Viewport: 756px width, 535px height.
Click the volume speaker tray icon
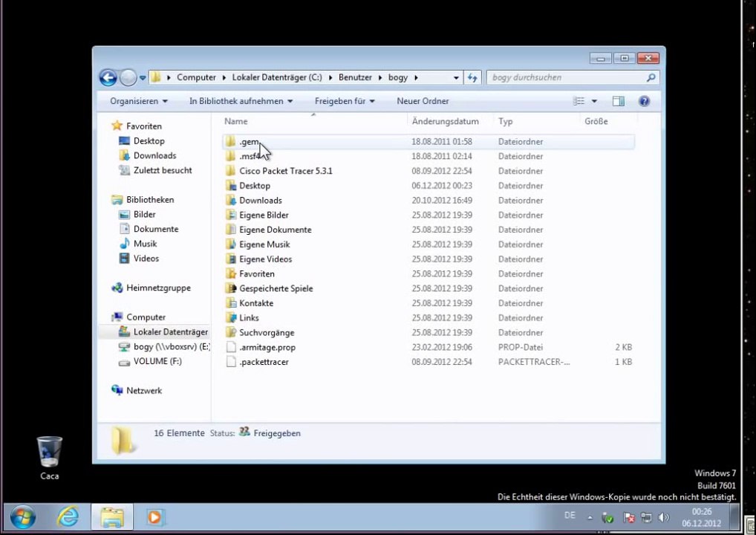664,518
